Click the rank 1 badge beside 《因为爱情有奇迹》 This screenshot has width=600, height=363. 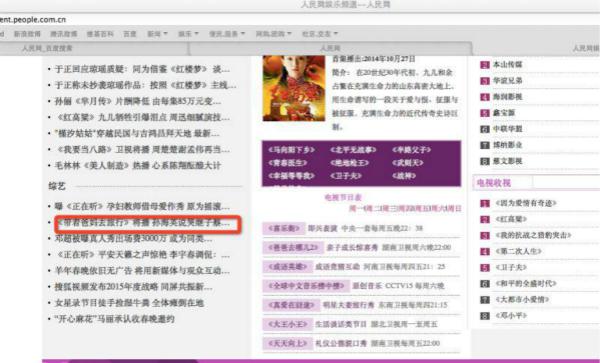click(x=485, y=203)
